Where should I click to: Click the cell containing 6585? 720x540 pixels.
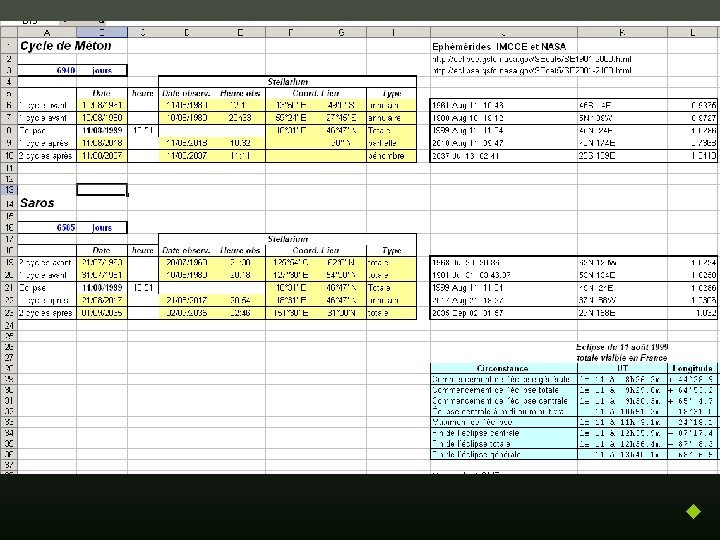pos(47,228)
